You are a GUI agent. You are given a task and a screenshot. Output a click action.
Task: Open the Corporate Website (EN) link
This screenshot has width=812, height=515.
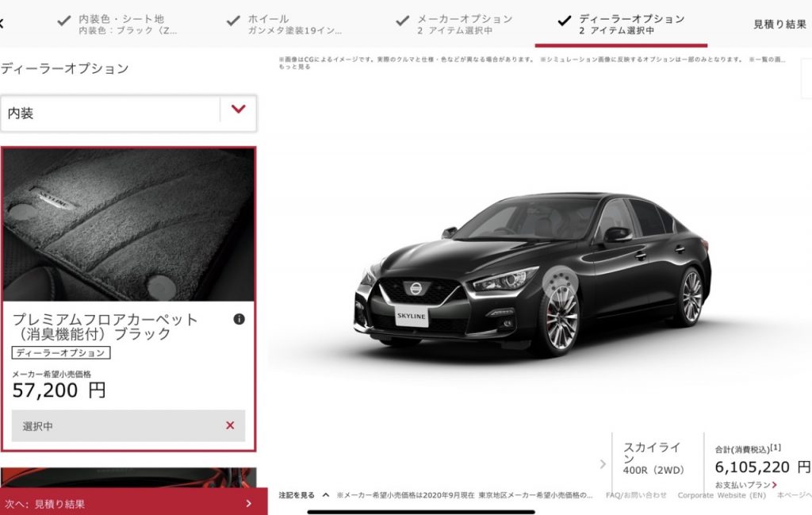[x=722, y=495]
